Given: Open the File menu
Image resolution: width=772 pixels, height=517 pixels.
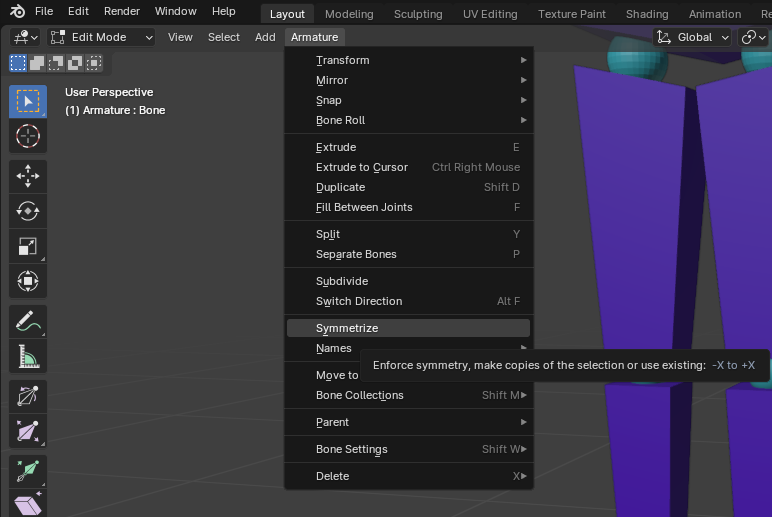Looking at the screenshot, I should click(x=44, y=11).
